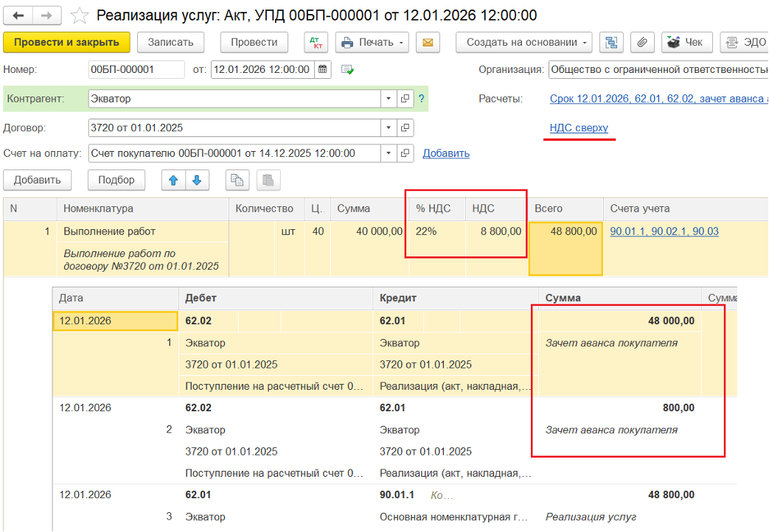Open the calendar date picker
Image resolution: width=769 pixels, height=532 pixels.
coord(323,70)
